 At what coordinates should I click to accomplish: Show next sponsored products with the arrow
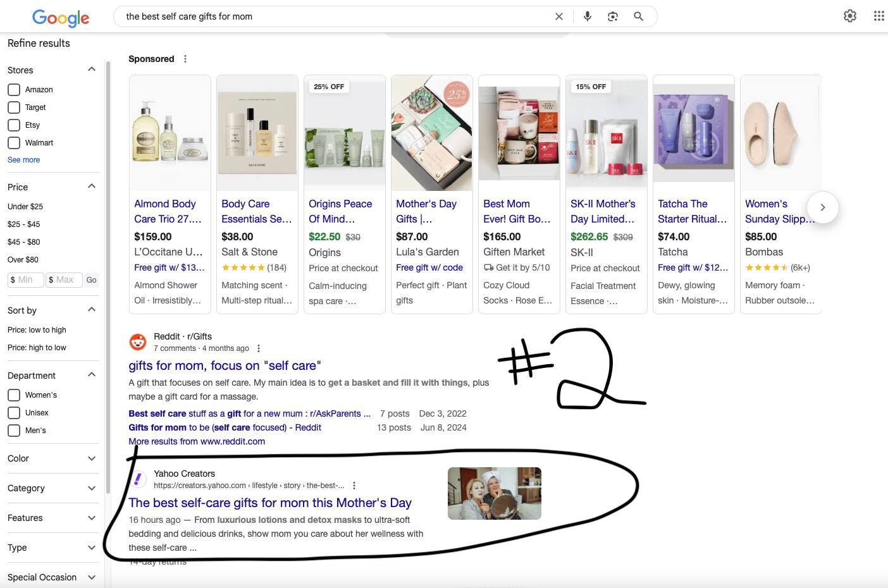(823, 207)
